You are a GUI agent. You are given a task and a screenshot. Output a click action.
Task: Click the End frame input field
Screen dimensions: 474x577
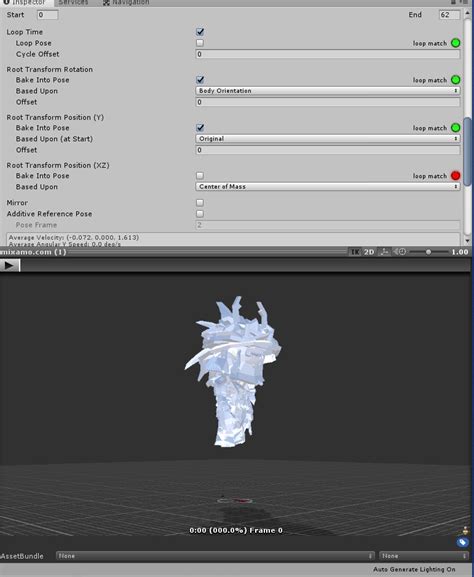tap(449, 15)
